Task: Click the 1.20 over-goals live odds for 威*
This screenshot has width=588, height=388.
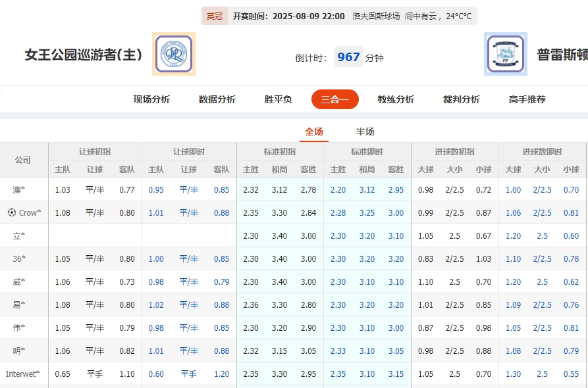Action: click(512, 281)
